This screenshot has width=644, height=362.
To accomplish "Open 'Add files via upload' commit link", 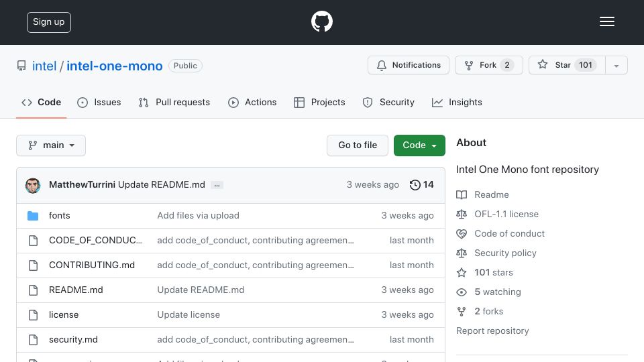I will coord(199,215).
